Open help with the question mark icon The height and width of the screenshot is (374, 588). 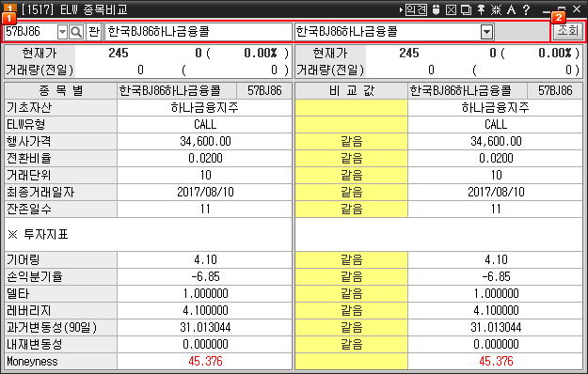pyautogui.click(x=526, y=9)
